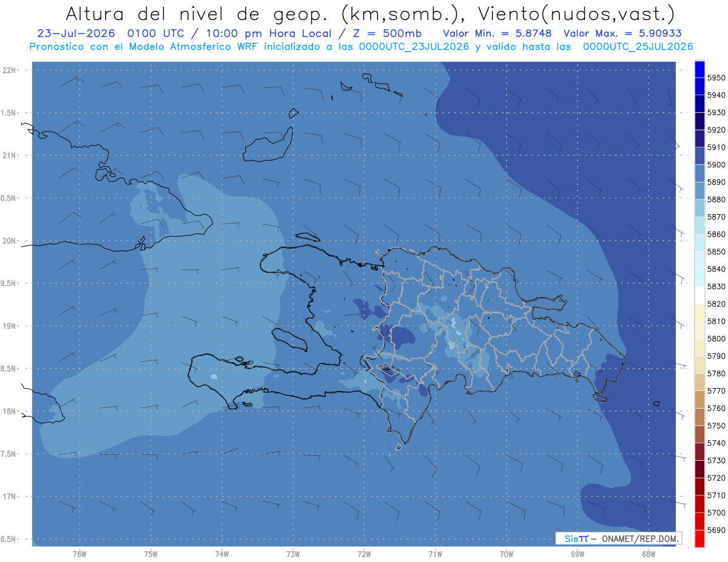This screenshot has width=728, height=562.
Task: Click the color band between 5860 and 5870
Action: click(699, 225)
